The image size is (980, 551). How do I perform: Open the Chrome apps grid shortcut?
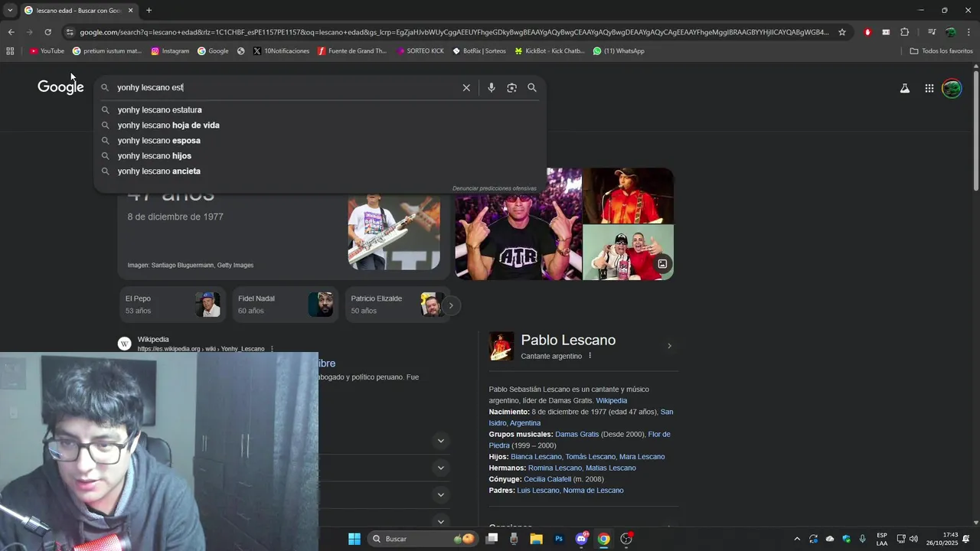(10, 51)
